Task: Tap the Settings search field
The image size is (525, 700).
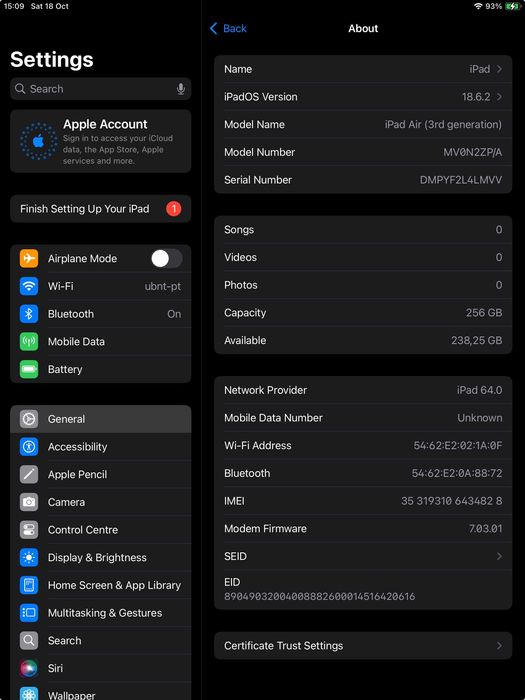Action: click(x=101, y=89)
